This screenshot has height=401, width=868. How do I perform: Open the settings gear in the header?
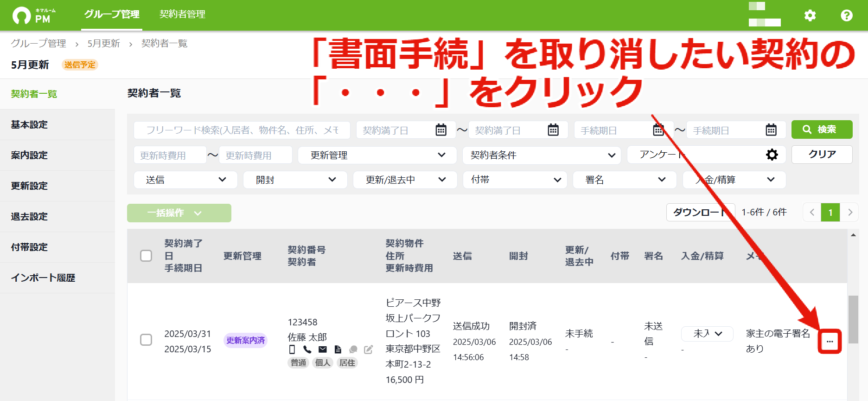click(x=810, y=15)
